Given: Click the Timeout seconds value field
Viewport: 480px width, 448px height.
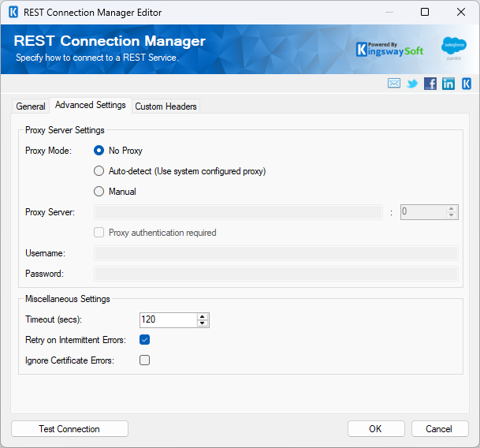Looking at the screenshot, I should pyautogui.click(x=169, y=320).
